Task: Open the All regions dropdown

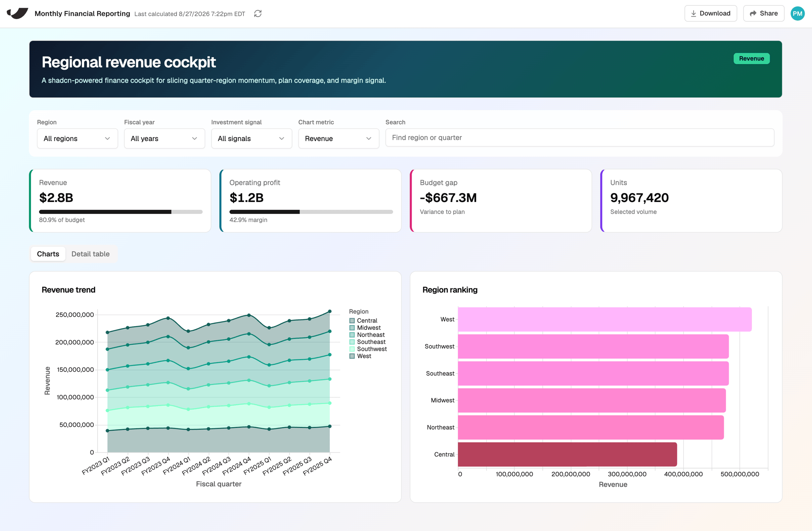Action: tap(78, 138)
